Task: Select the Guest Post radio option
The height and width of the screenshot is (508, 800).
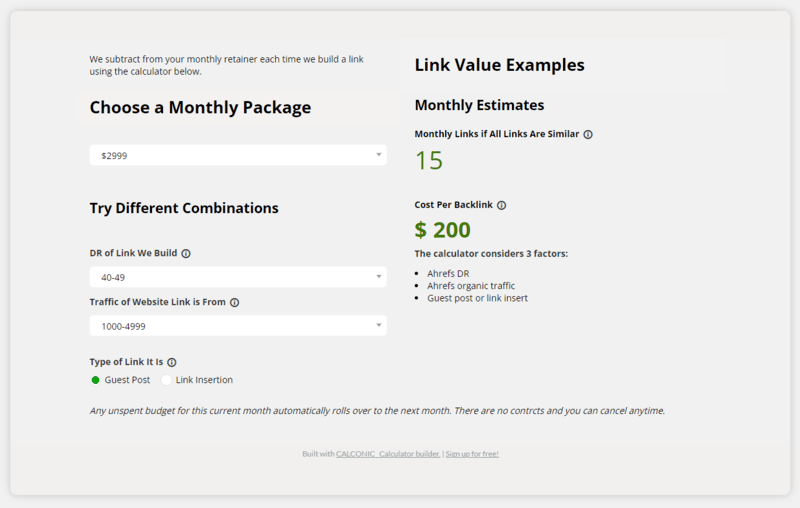Action: [95, 380]
